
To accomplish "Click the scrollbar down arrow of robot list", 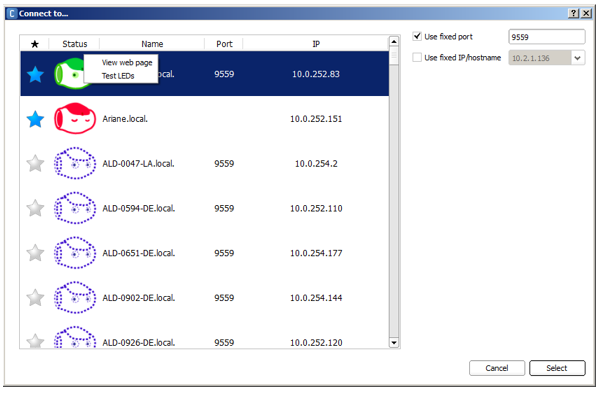I will point(394,343).
